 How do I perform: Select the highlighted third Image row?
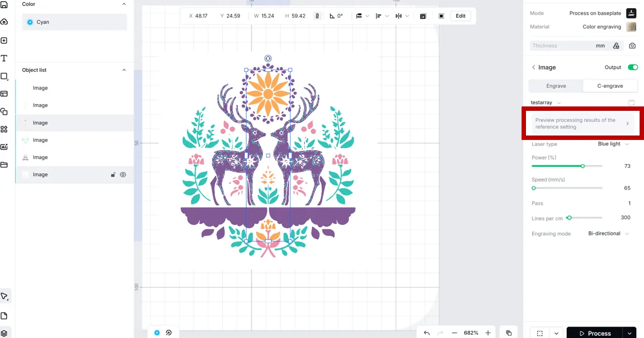coord(74,123)
